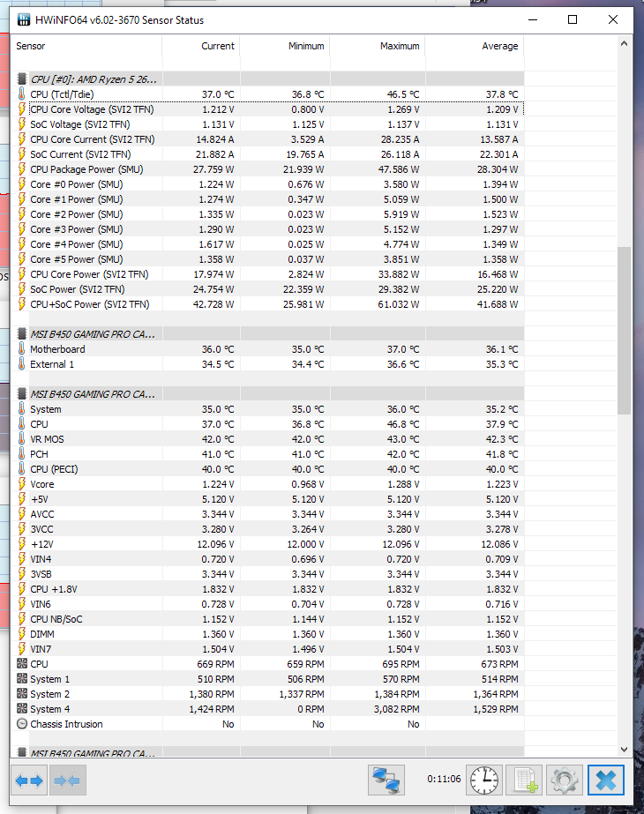Click the scrollbar up arrow

(x=624, y=43)
